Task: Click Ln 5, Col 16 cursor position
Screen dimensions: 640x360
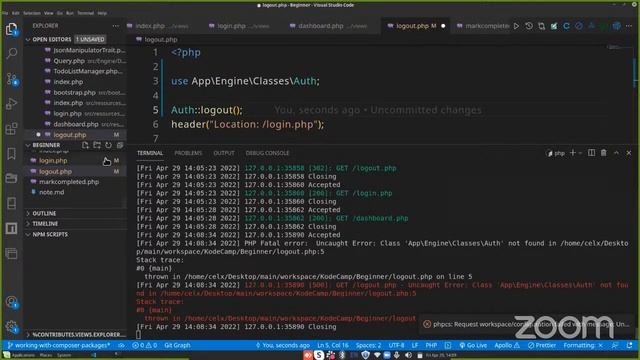Action: tap(333, 345)
